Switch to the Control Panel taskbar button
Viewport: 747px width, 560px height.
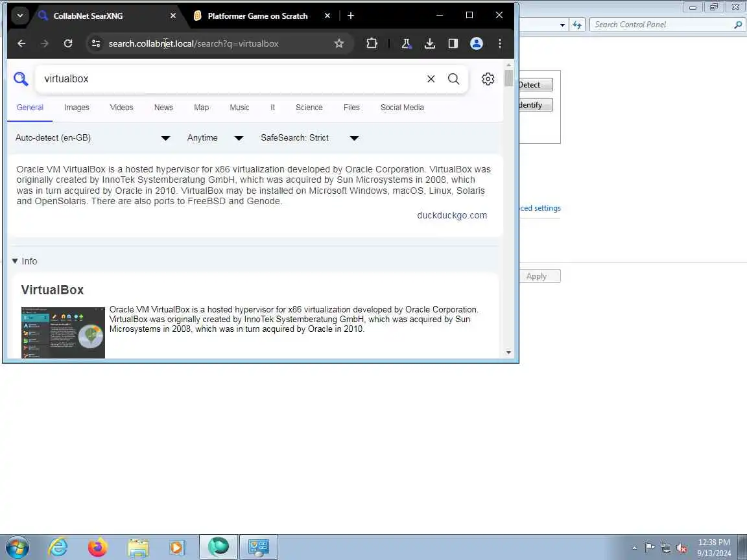(259, 547)
